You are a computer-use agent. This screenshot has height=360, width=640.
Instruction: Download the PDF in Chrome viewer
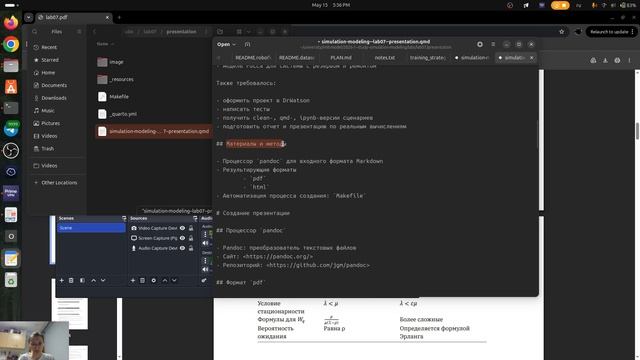point(605,60)
